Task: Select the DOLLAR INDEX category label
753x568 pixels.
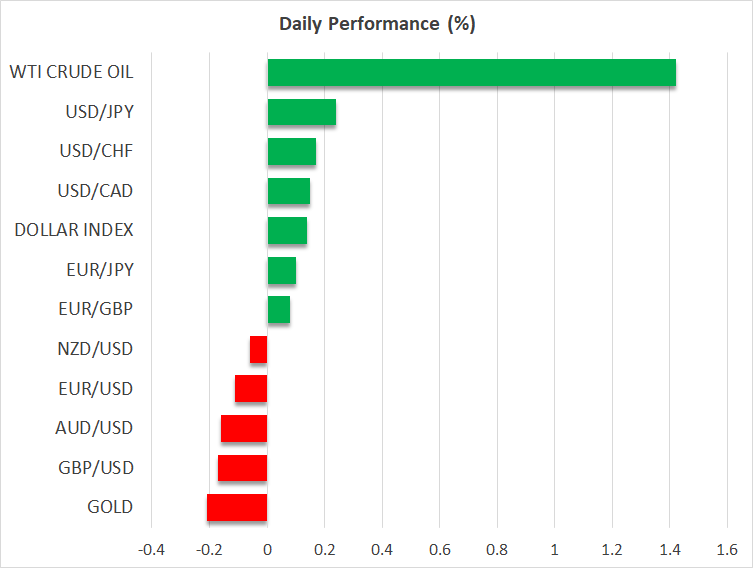Action: (74, 230)
